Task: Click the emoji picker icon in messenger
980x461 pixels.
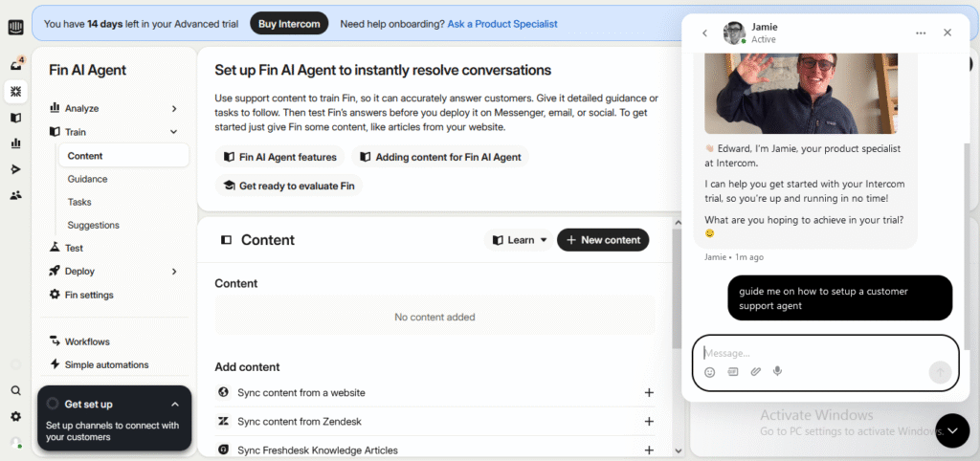Action: click(709, 372)
